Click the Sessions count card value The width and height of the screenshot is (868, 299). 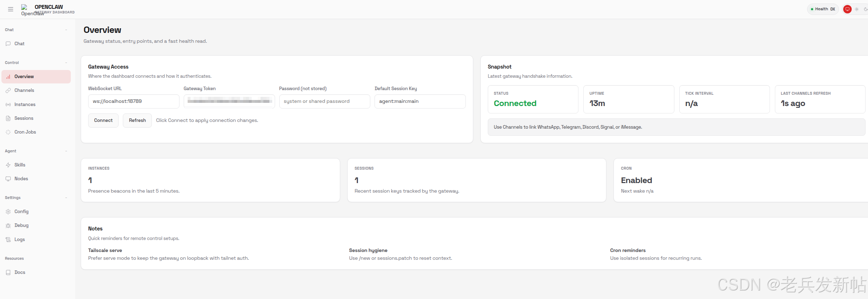(x=357, y=181)
